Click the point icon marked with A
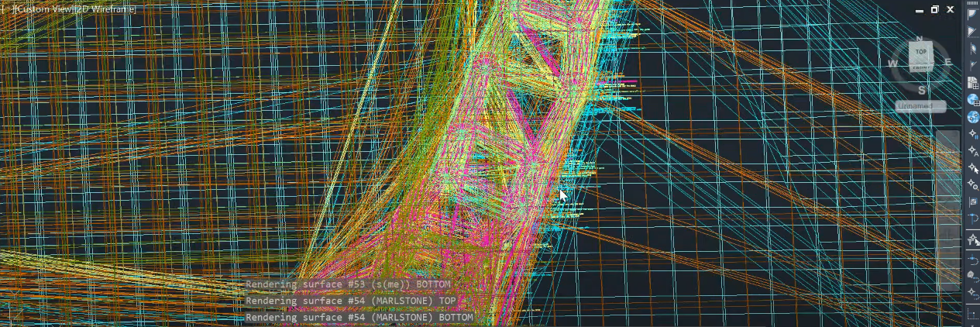This screenshot has width=980, height=327. [973, 150]
